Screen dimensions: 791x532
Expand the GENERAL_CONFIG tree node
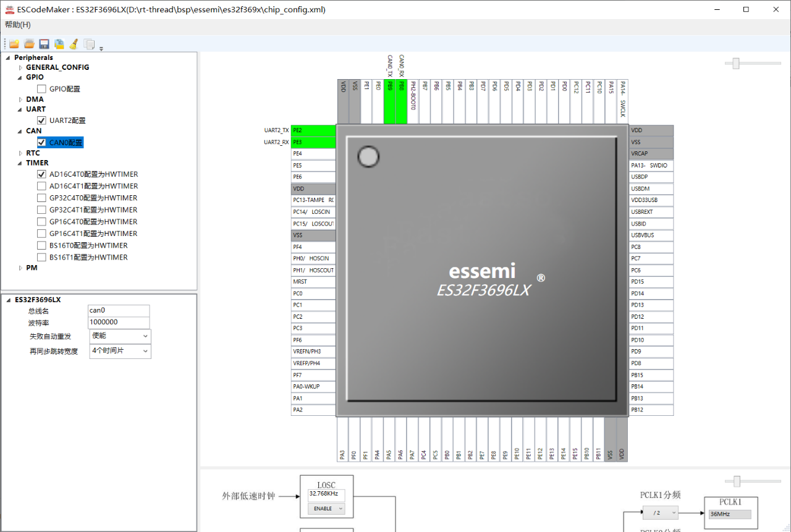coord(20,67)
